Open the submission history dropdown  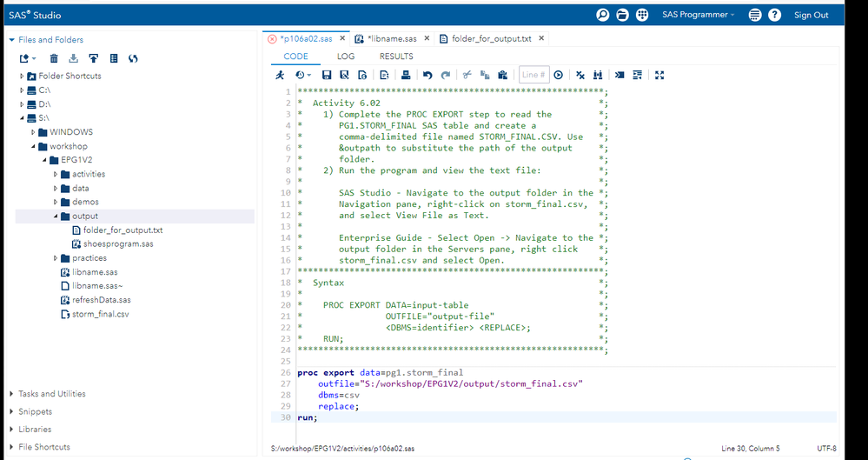click(303, 75)
